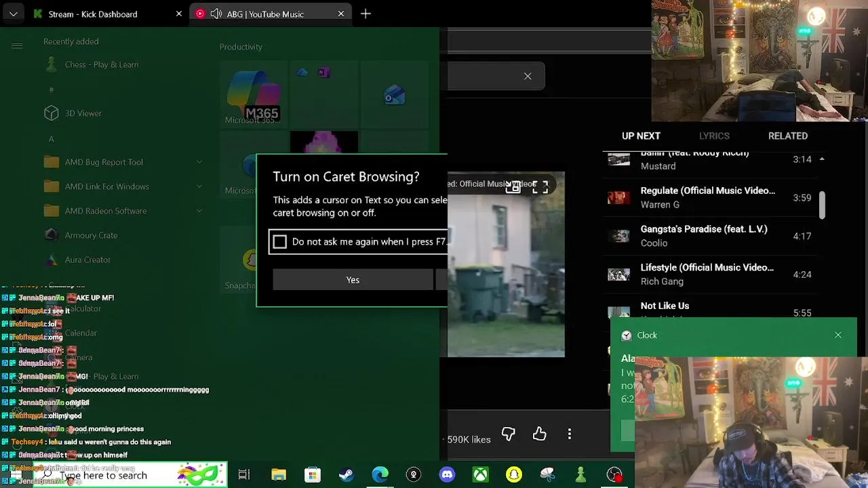Click Yes in Caret Browsing dialog

pyautogui.click(x=353, y=280)
